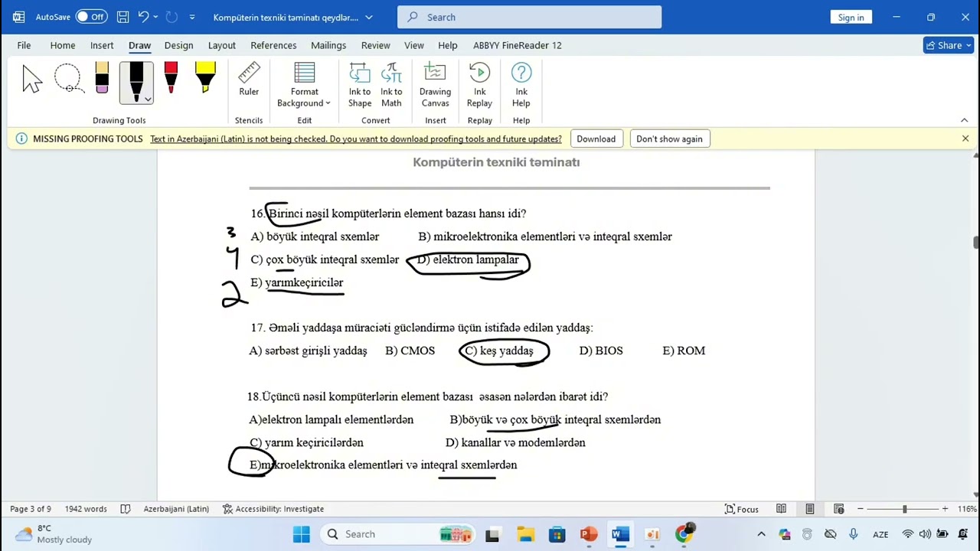Download the missing proofing tools
The image size is (980, 551).
[596, 139]
